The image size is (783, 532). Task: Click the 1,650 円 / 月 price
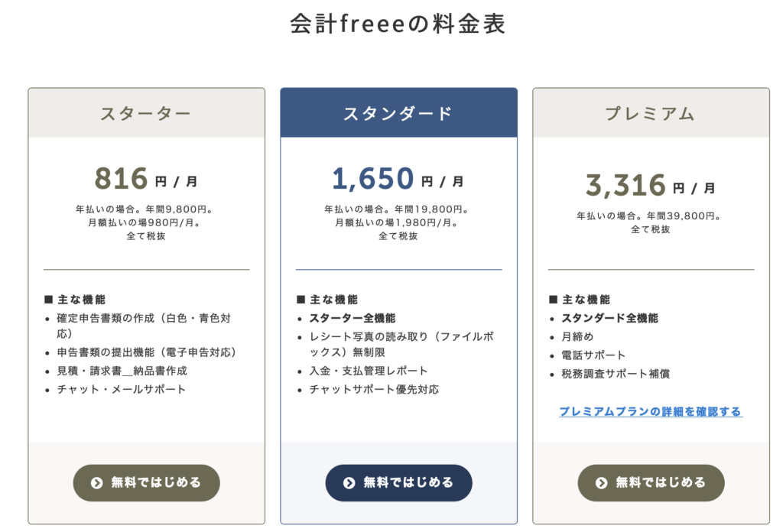(x=398, y=180)
